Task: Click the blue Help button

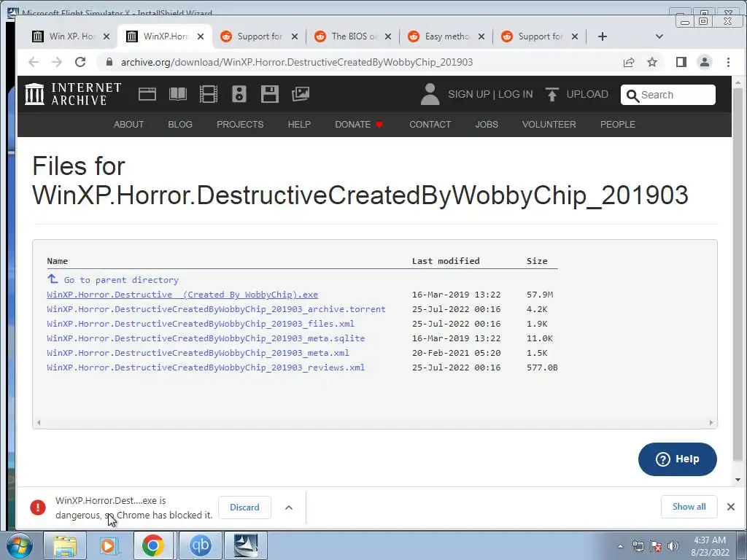Action: [x=677, y=459]
